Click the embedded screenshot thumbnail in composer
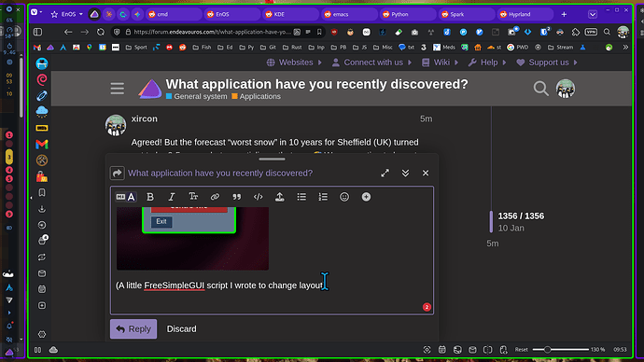The width and height of the screenshot is (644, 362). [x=192, y=239]
